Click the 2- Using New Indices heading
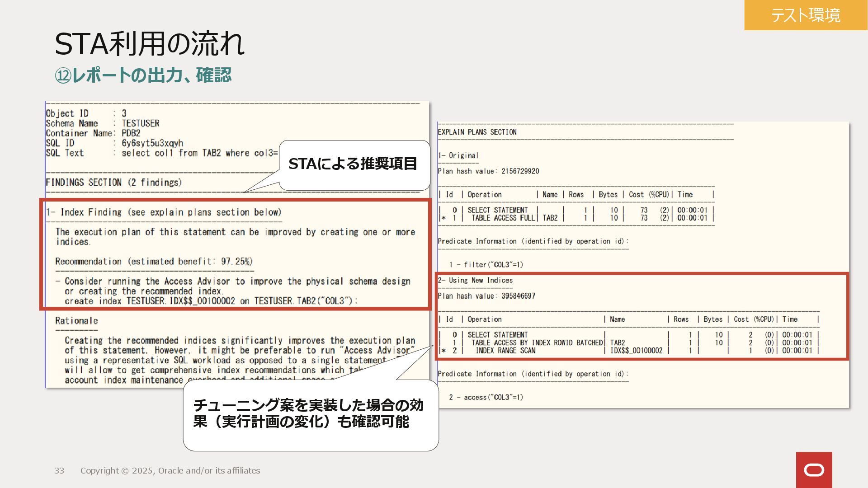Screen dimensions: 868x488 [x=475, y=280]
